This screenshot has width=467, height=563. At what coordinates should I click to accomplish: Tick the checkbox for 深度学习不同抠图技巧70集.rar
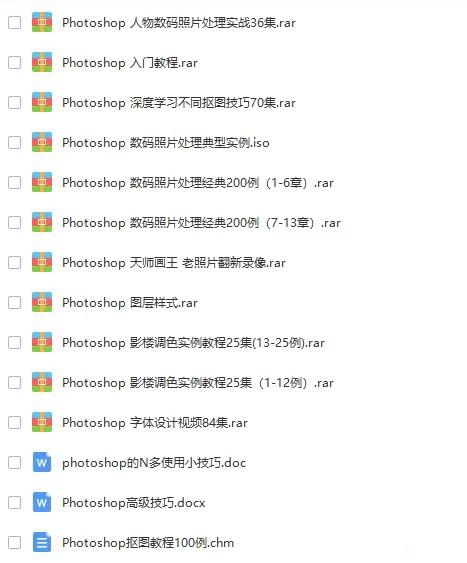[x=14, y=102]
